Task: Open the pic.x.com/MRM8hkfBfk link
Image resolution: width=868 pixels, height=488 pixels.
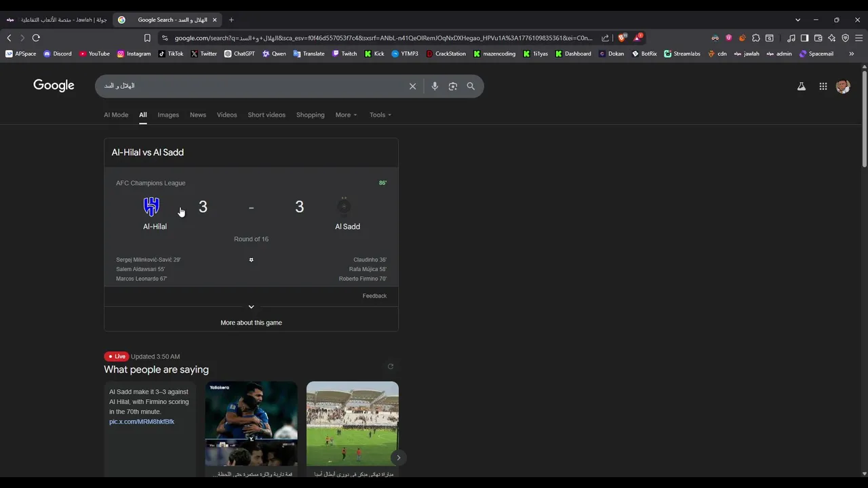Action: pyautogui.click(x=142, y=422)
